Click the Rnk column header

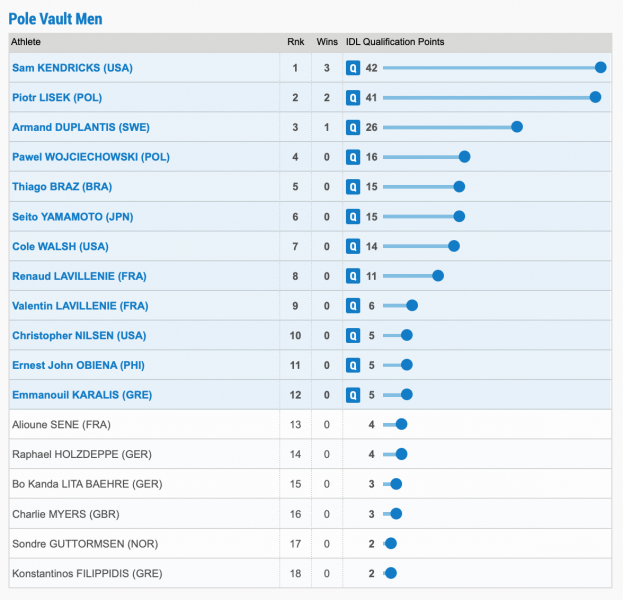tap(296, 42)
